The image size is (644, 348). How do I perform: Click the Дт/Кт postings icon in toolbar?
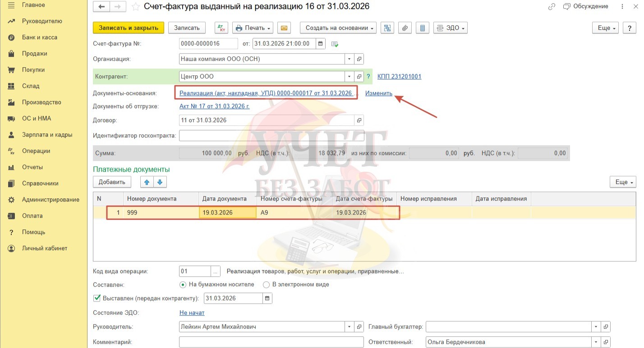click(221, 28)
